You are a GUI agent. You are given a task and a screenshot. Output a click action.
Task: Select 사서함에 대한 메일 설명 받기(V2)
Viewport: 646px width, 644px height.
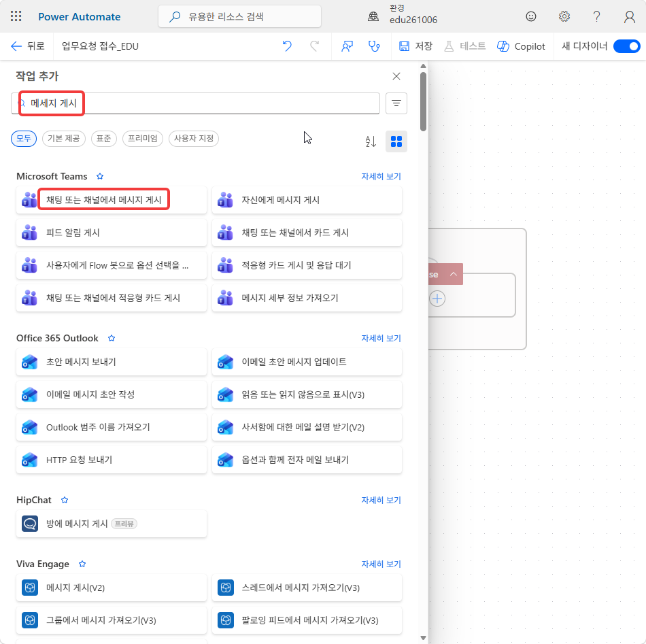coord(307,427)
